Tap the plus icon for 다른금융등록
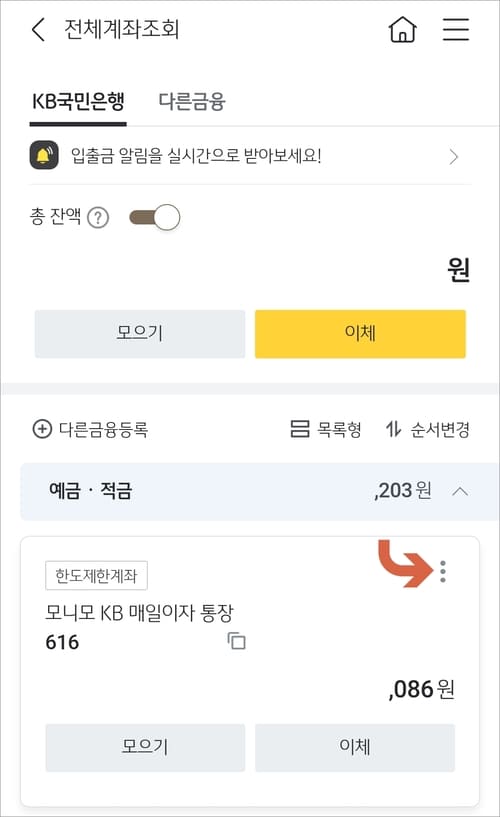The height and width of the screenshot is (817, 500). click(x=42, y=429)
